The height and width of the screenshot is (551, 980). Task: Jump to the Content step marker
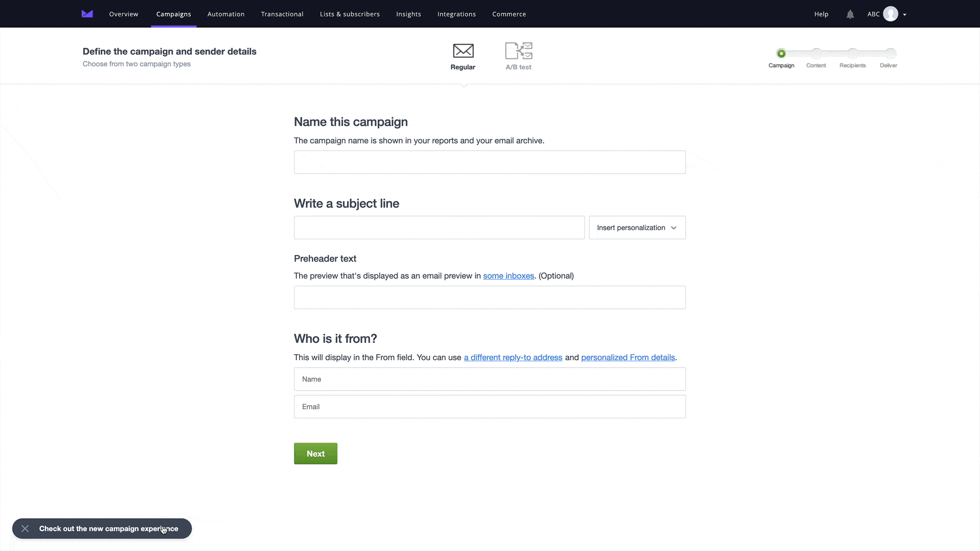817,54
